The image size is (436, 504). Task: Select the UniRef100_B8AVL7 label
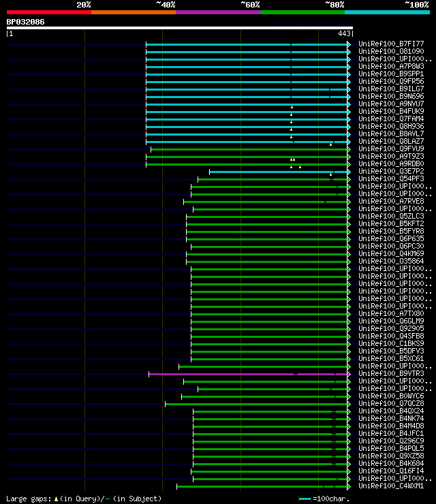391,133
